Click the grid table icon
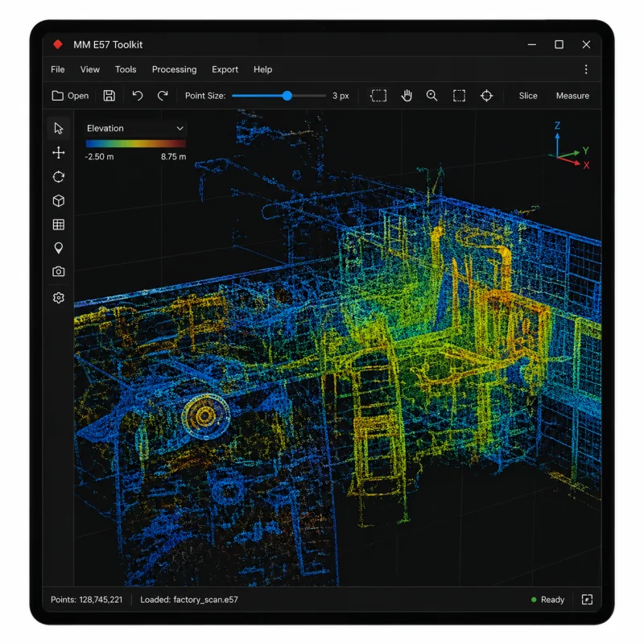 tap(58, 225)
